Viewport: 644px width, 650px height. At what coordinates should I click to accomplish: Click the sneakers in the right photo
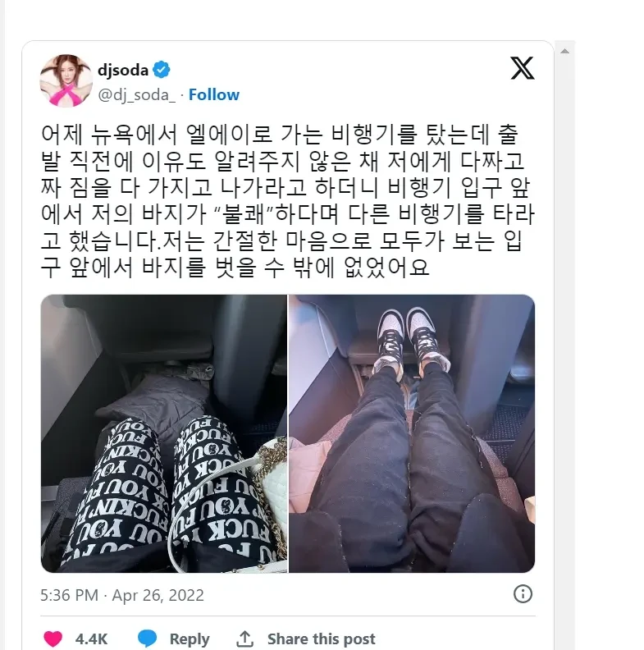410,340
